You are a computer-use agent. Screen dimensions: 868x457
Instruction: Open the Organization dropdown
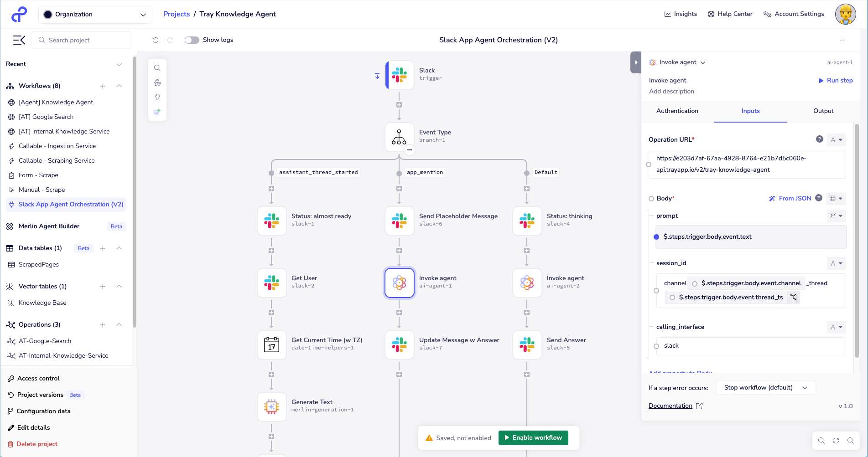(x=95, y=15)
